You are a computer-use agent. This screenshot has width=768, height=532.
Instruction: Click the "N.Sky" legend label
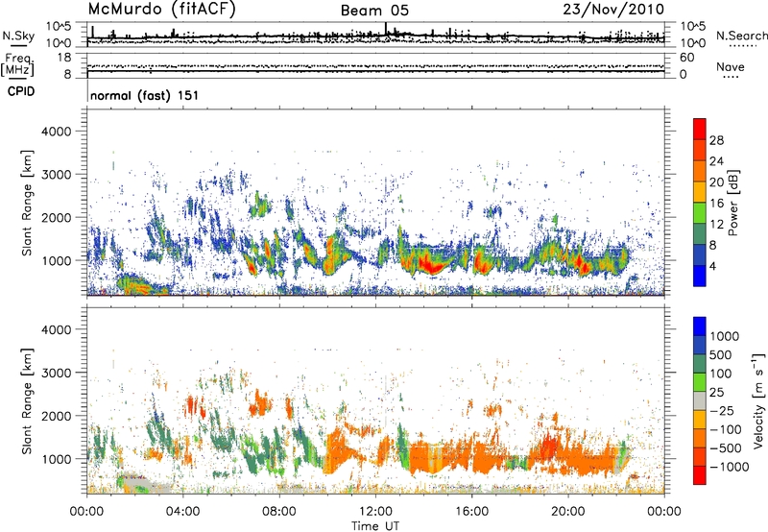pyautogui.click(x=18, y=36)
